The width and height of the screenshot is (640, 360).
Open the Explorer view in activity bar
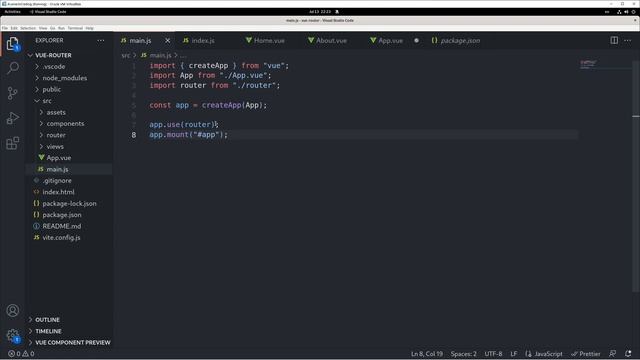13,44
